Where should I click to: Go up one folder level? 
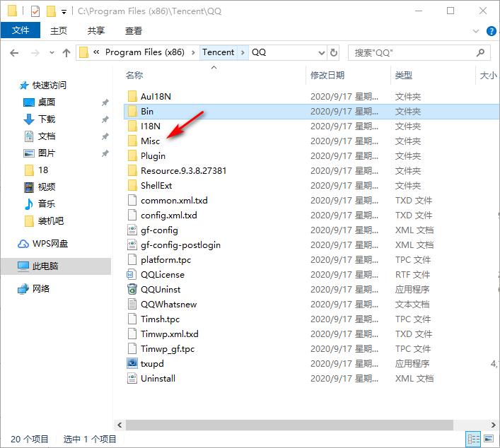click(x=66, y=52)
